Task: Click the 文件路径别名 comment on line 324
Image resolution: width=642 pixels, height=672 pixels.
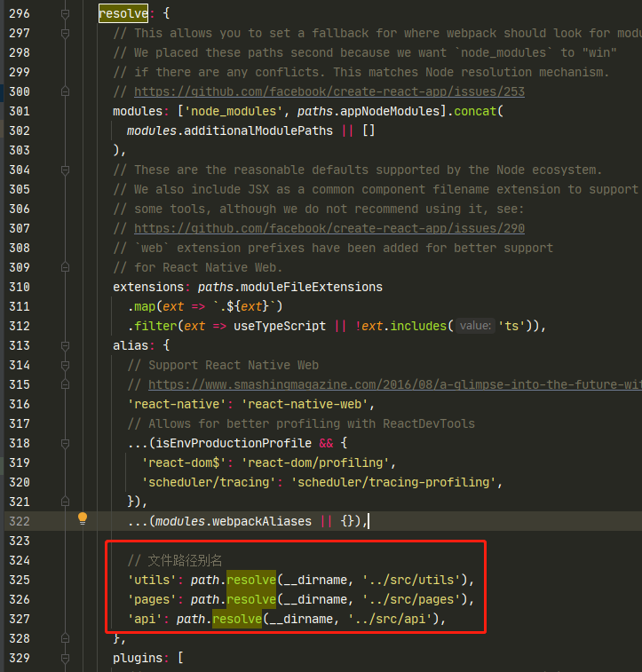Action: (x=185, y=560)
